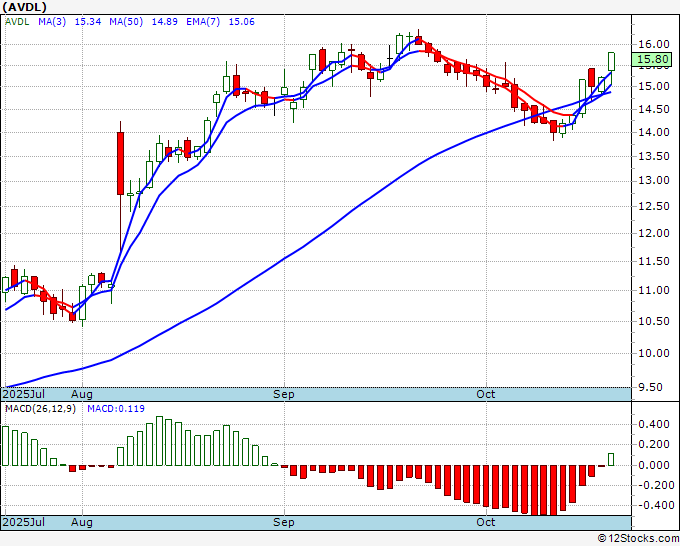The width and height of the screenshot is (680, 546).
Task: Click 2025Jul on the MACD date axis
Action: [x=24, y=522]
